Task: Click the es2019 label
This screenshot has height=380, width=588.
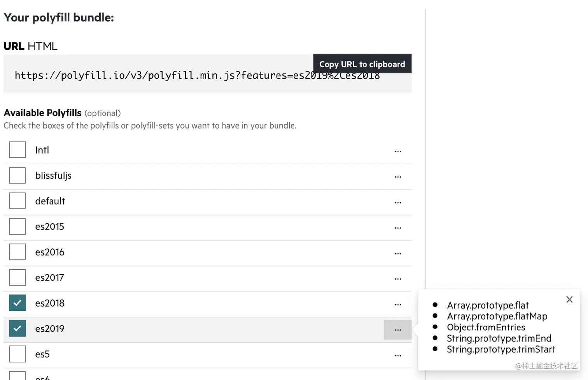Action: 50,329
